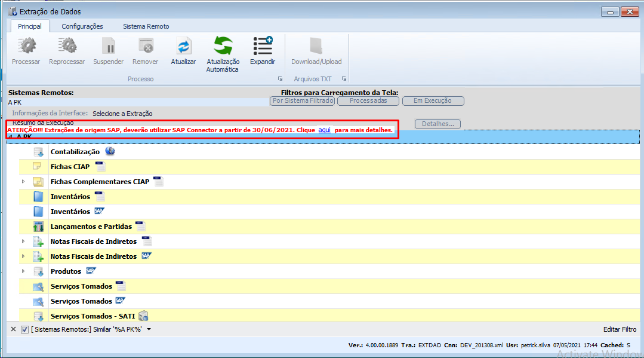Toggle Atualização Automática green arrows icon
This screenshot has width=644, height=358.
(223, 45)
